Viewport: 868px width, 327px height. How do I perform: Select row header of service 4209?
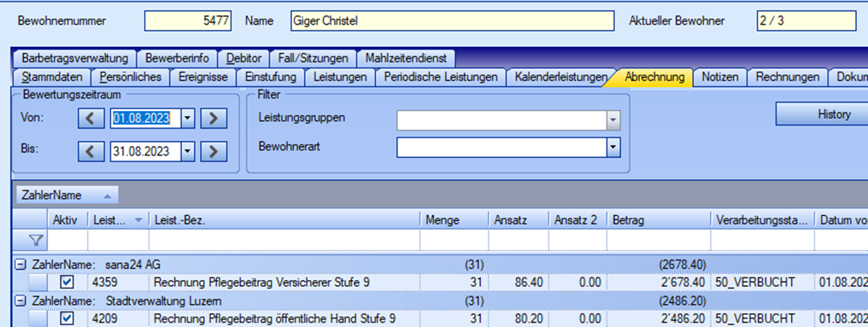pyautogui.click(x=38, y=318)
